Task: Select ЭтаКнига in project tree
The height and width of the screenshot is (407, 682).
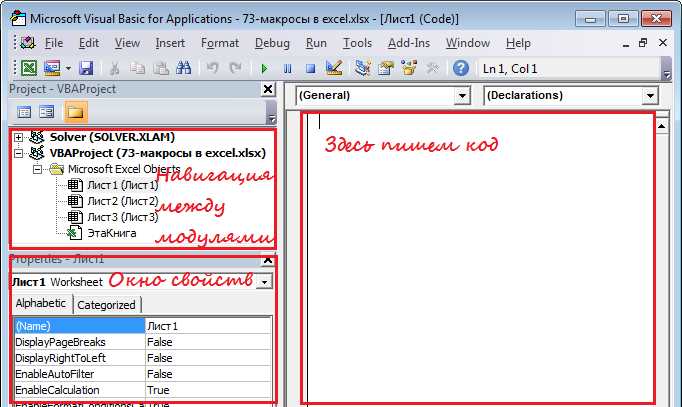Action: (x=112, y=233)
